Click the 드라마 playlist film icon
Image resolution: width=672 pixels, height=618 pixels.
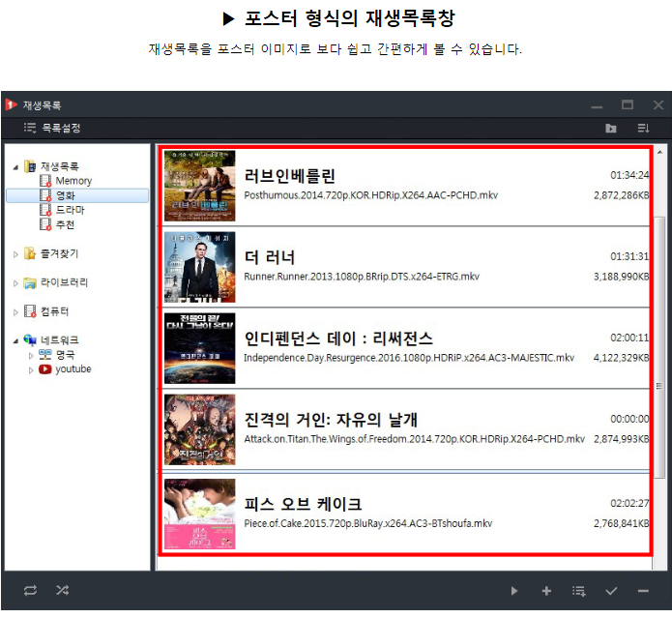click(x=45, y=210)
